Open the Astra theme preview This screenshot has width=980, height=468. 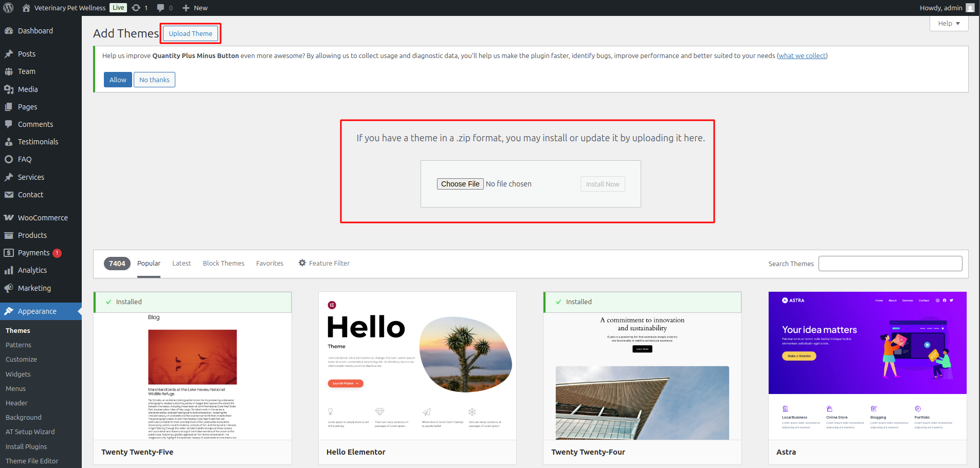click(867, 366)
